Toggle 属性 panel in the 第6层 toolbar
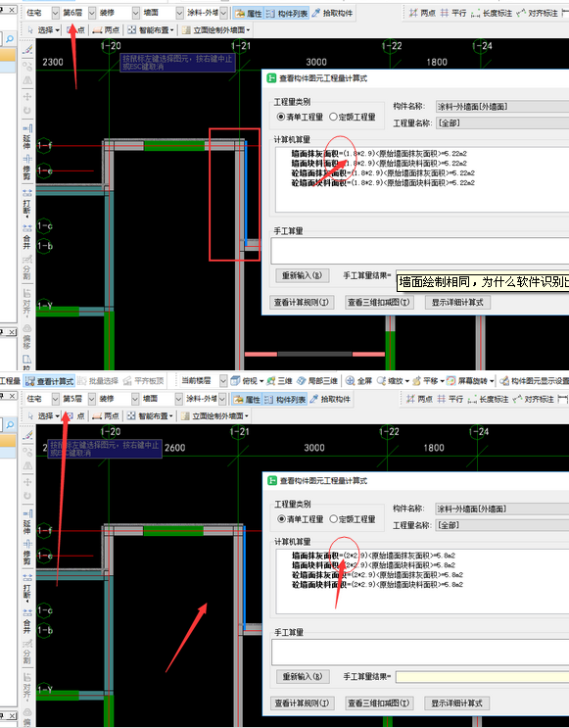Viewport: 569px width, 728px height. [249, 14]
